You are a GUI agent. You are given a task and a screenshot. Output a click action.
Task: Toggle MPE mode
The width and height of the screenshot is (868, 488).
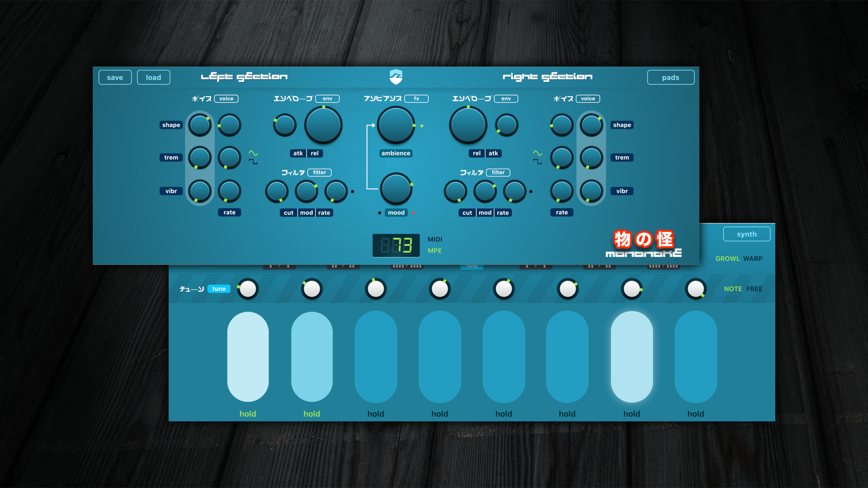point(435,251)
